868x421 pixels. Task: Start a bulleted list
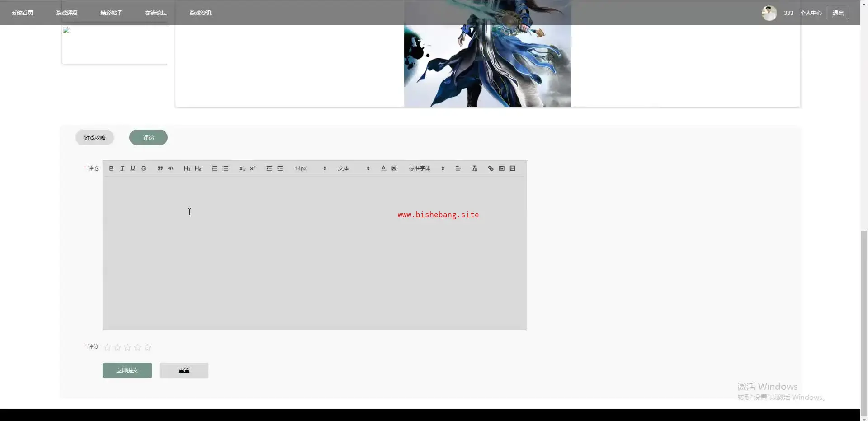point(225,168)
